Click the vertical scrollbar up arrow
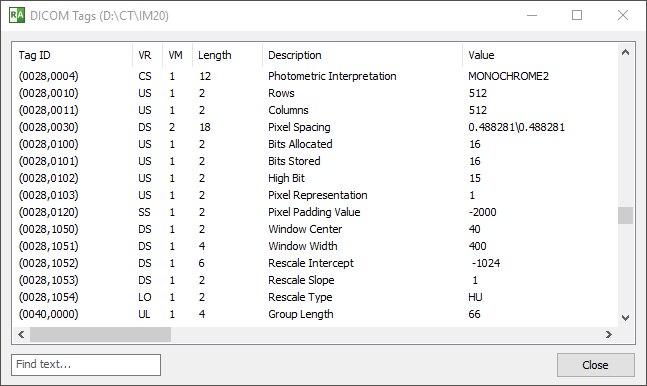 pyautogui.click(x=625, y=52)
